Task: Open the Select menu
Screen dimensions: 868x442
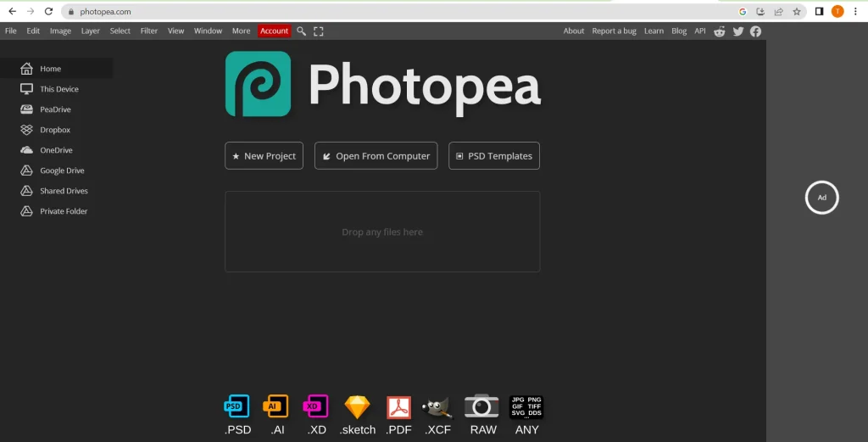Action: click(x=120, y=31)
